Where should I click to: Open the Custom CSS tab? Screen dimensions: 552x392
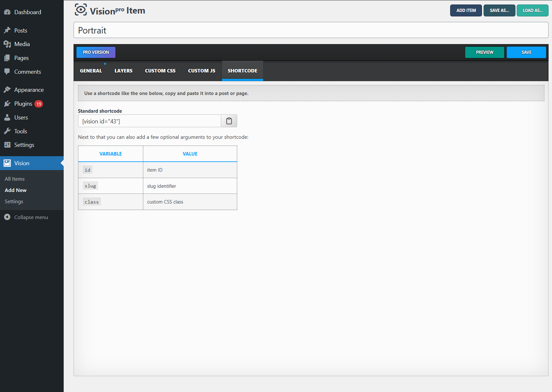pos(160,71)
